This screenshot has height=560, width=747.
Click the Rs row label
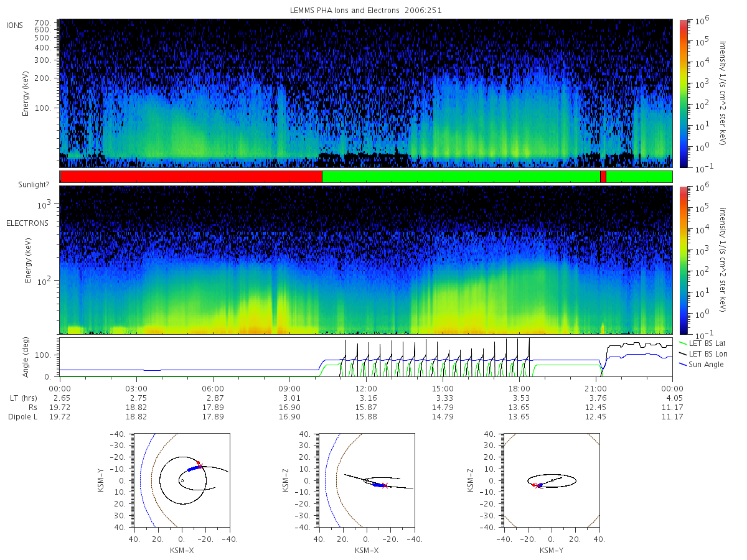click(x=33, y=408)
